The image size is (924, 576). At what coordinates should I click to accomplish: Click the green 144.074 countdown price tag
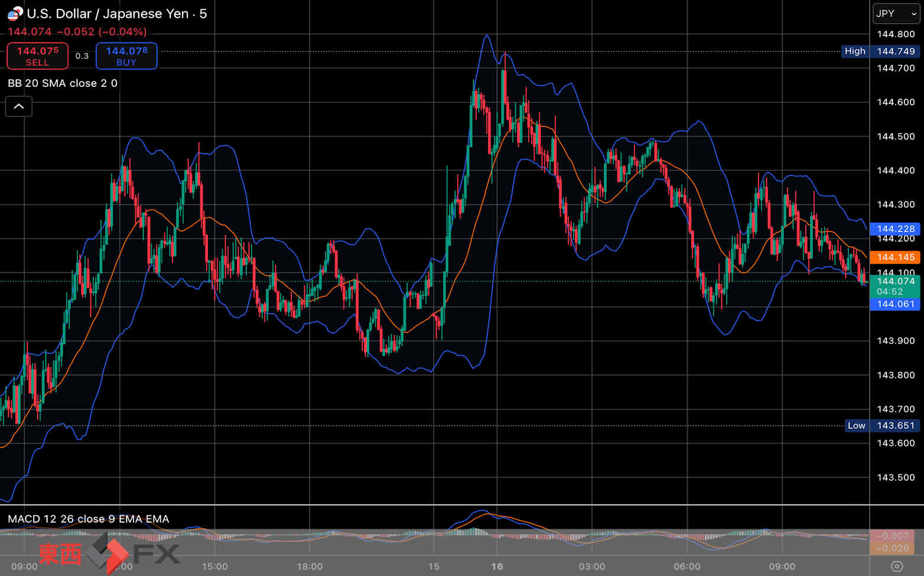895,286
